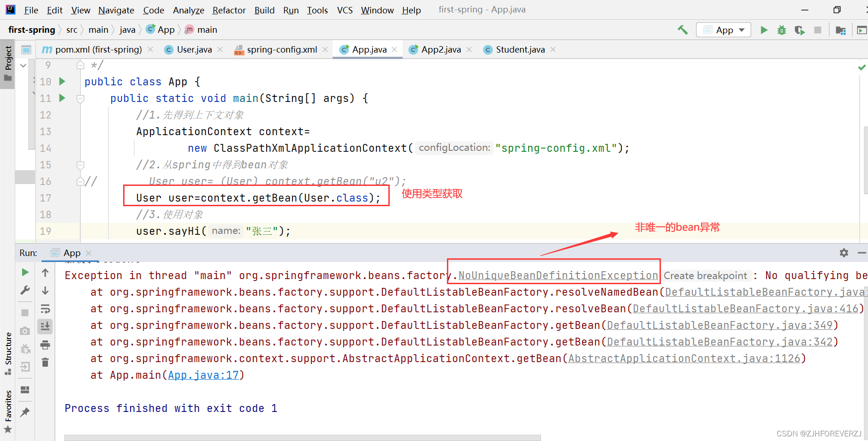This screenshot has height=441, width=868.
Task: Click the Project view icon left of the editor tabs
Action: 26,49
